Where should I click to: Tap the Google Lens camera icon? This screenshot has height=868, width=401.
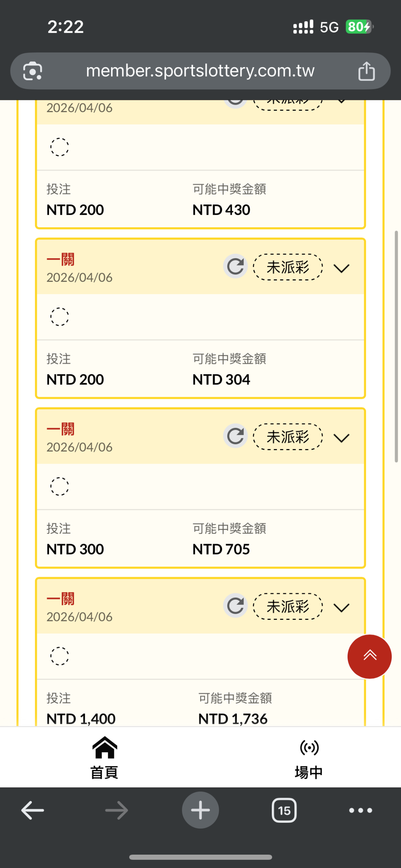point(33,71)
